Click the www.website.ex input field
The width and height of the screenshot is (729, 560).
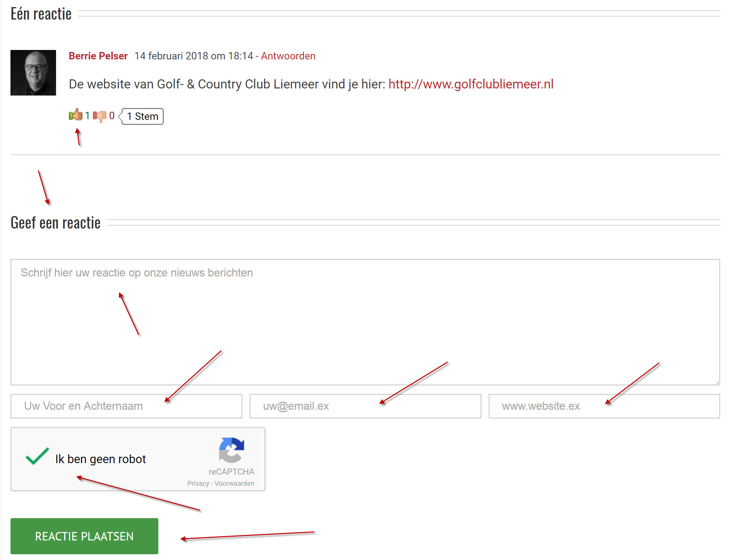(604, 406)
